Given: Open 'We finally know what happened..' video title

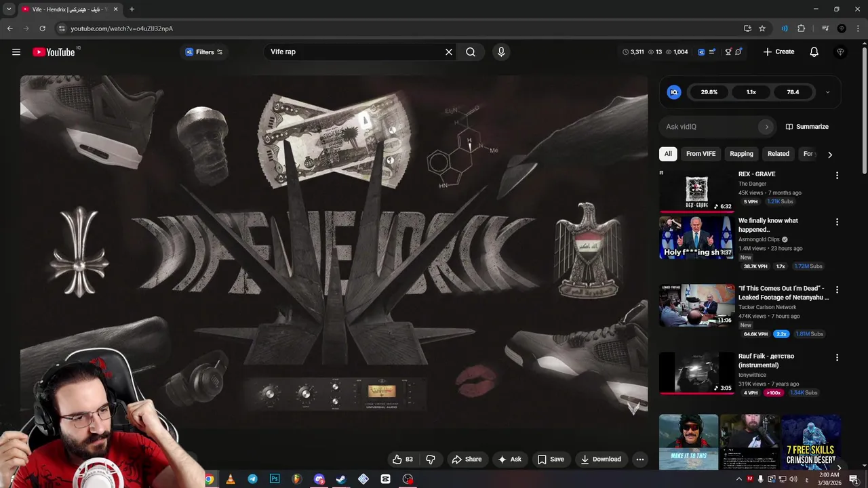Looking at the screenshot, I should coord(768,225).
